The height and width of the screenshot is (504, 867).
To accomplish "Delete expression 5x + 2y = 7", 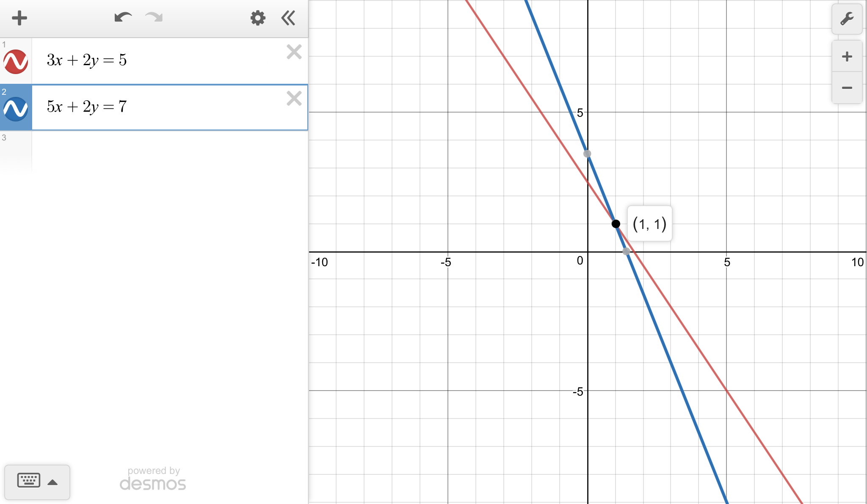I will (294, 99).
